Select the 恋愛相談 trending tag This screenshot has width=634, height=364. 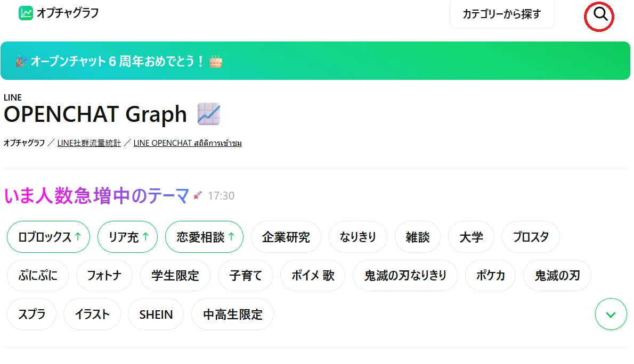click(x=204, y=237)
